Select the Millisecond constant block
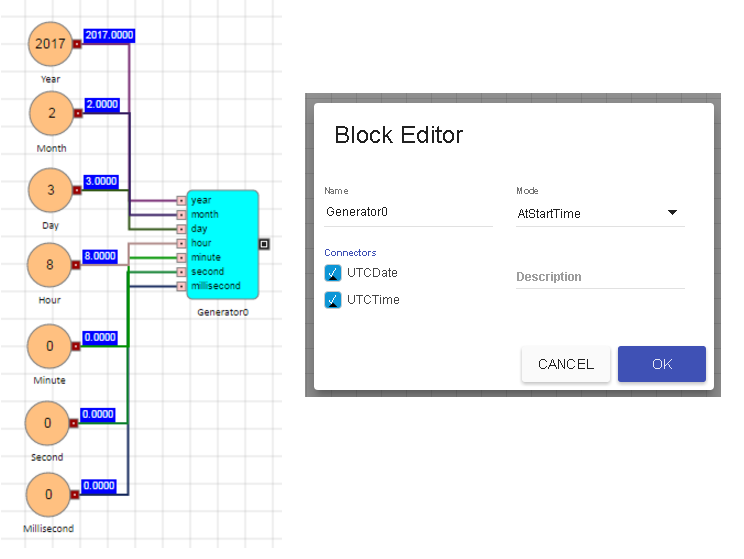Image resolution: width=744 pixels, height=559 pixels. point(47,495)
